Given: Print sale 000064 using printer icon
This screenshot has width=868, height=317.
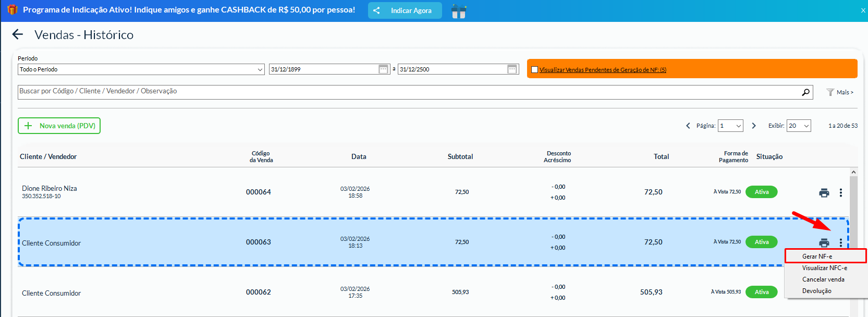Looking at the screenshot, I should click(824, 193).
